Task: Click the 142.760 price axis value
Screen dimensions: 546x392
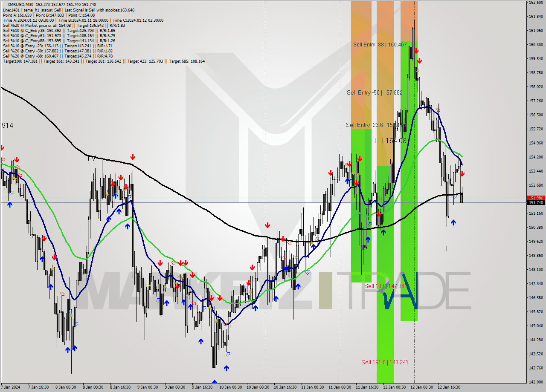Action: click(536, 368)
